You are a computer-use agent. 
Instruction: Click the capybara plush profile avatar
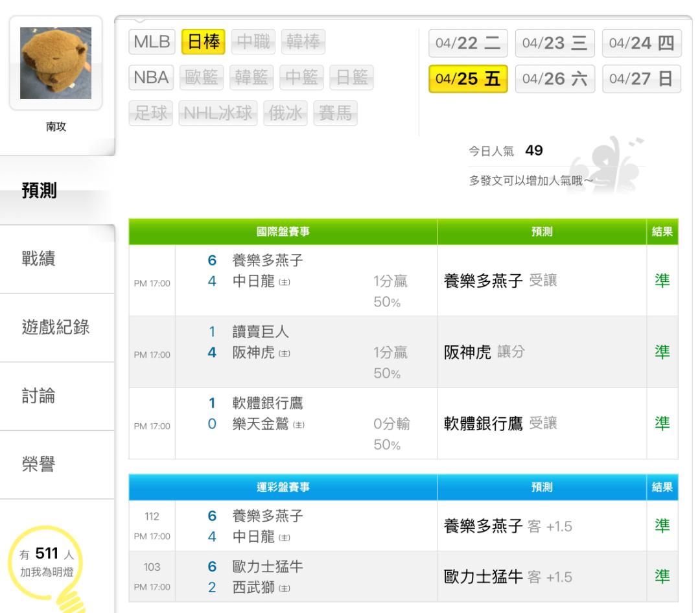(56, 62)
